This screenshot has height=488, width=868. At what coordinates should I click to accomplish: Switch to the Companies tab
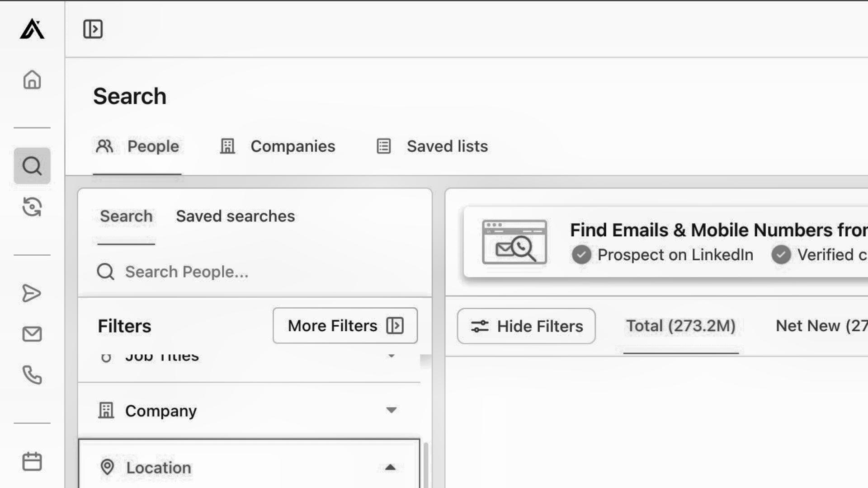click(x=278, y=146)
